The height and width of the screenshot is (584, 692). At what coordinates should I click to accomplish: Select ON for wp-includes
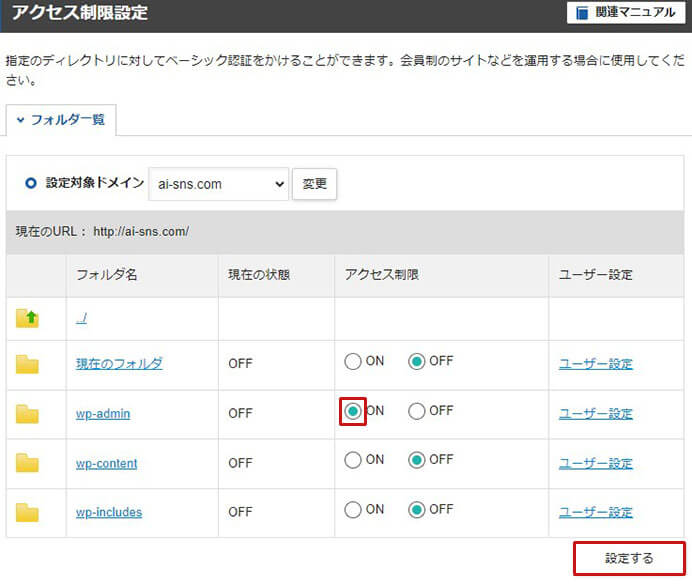coord(353,510)
